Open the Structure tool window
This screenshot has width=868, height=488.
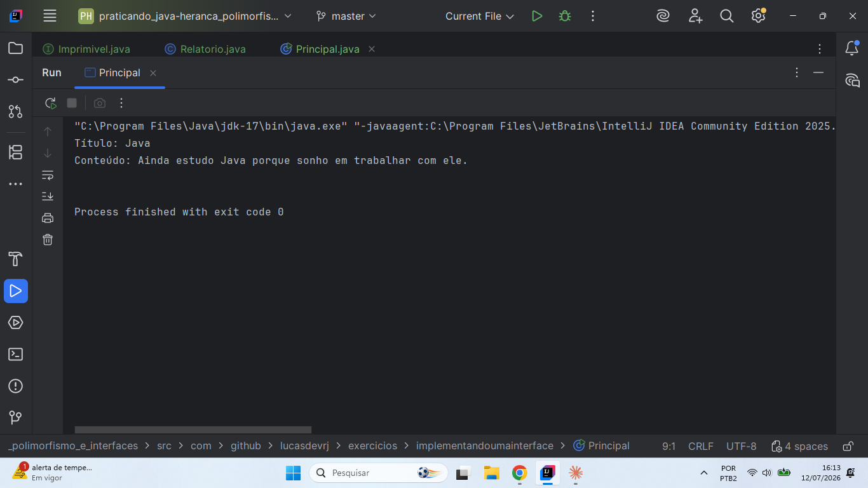(x=16, y=152)
